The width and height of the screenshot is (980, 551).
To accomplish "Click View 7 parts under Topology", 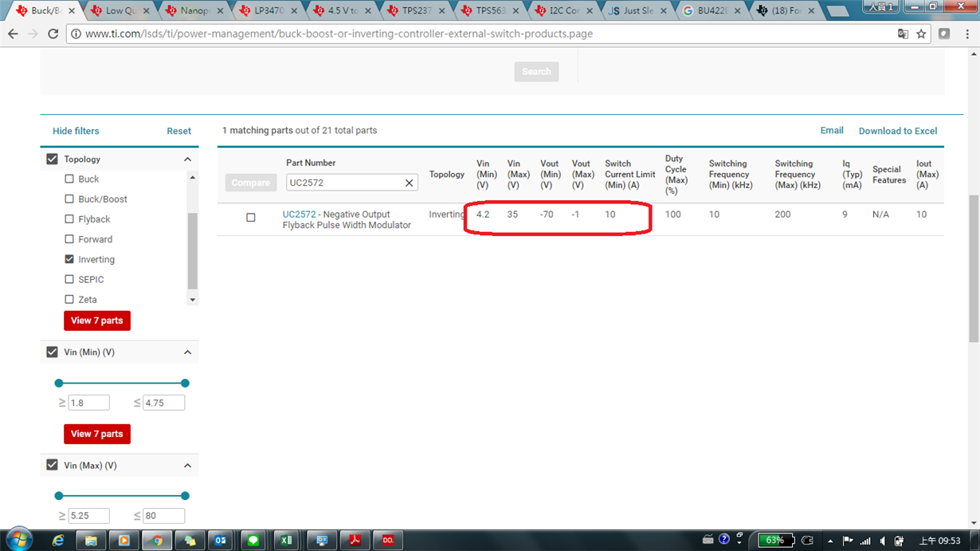I will point(97,321).
